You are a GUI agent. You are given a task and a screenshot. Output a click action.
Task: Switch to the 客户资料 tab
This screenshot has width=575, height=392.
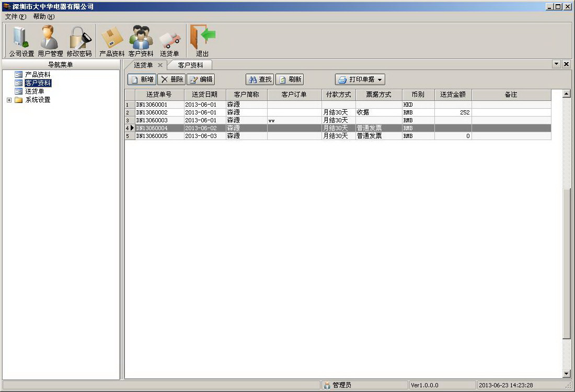(190, 65)
